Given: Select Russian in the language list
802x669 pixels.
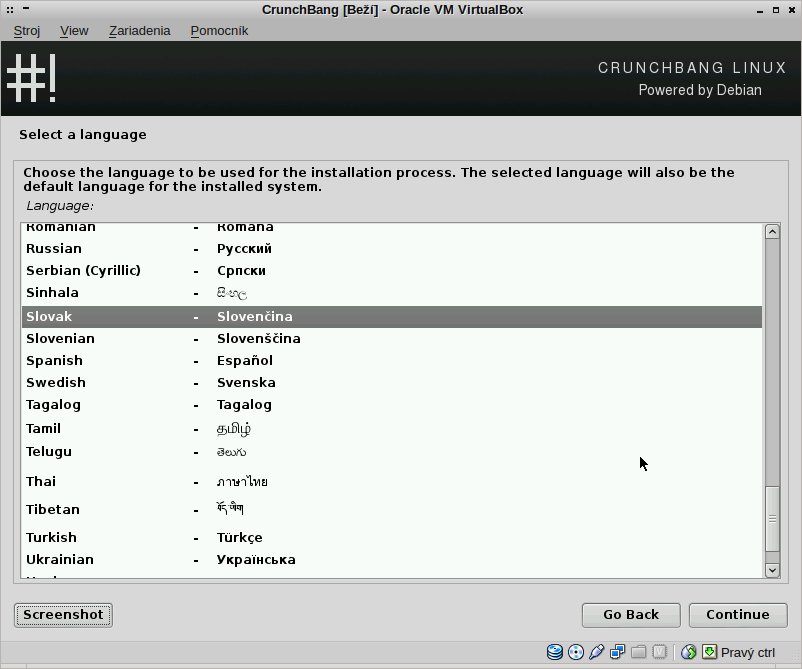Looking at the screenshot, I should coord(392,249).
